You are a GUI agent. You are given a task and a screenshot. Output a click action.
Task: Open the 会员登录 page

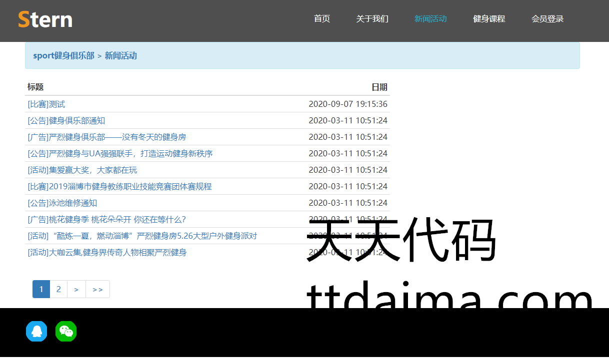tap(547, 19)
